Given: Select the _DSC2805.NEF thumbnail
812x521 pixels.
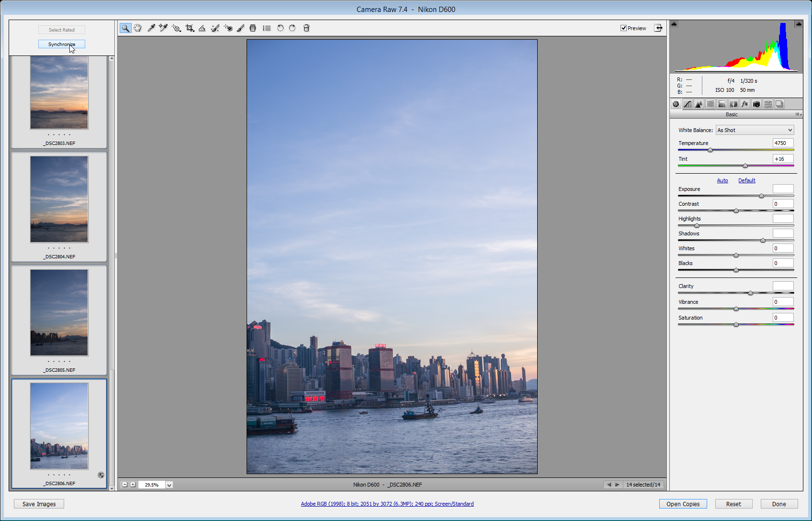Looking at the screenshot, I should point(59,312).
